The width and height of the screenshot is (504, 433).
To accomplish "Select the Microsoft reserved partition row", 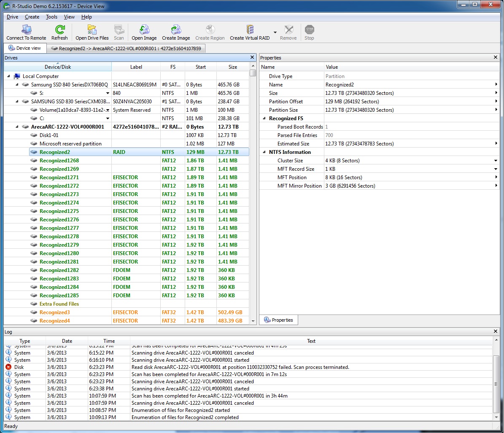I will [x=139, y=144].
